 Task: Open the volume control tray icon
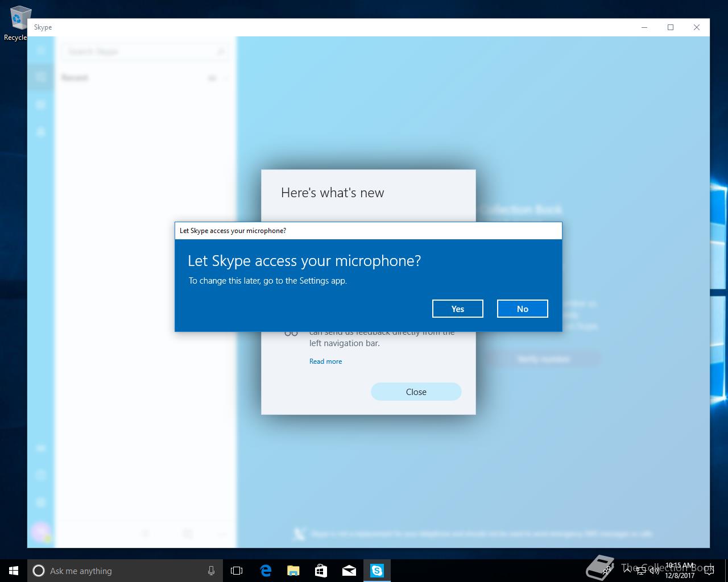[x=655, y=571]
